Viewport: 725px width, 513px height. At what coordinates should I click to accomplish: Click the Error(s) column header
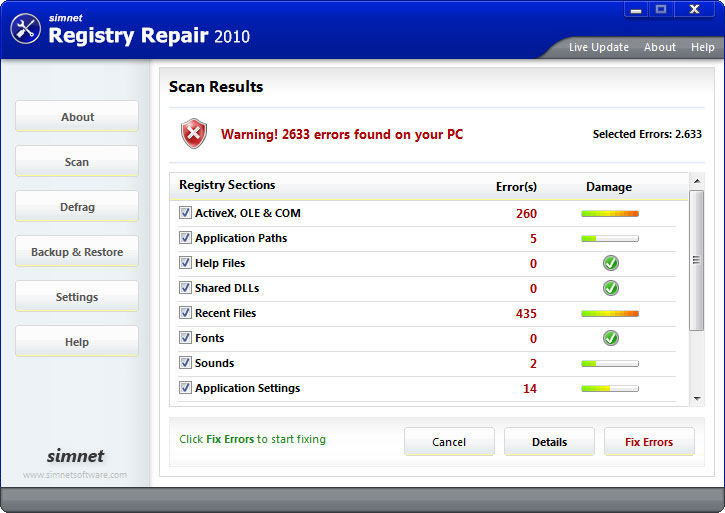pyautogui.click(x=516, y=187)
